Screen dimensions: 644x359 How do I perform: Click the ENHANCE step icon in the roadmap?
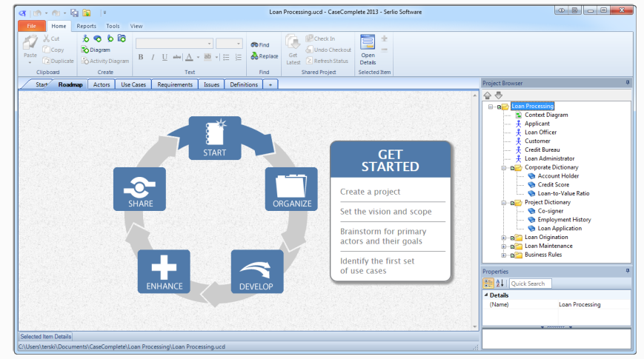coord(163,271)
